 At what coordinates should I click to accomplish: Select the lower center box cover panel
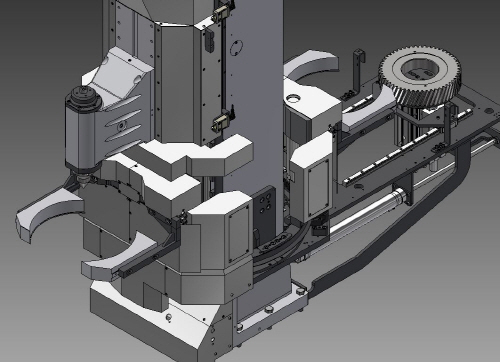point(239,233)
